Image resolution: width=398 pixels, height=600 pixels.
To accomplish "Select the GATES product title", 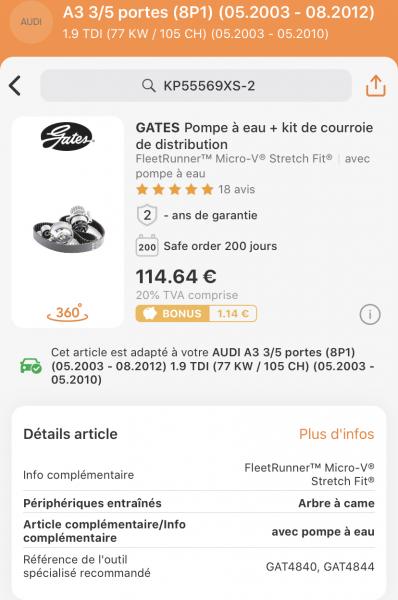I will tap(254, 136).
